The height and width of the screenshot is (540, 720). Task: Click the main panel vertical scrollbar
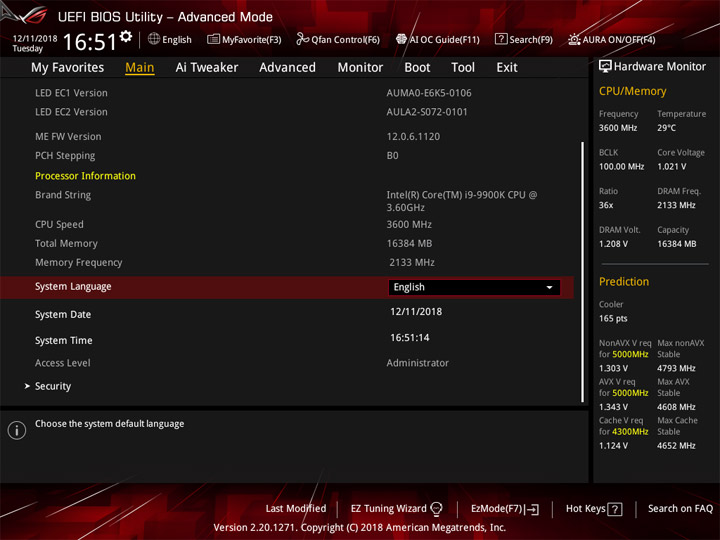(x=583, y=272)
